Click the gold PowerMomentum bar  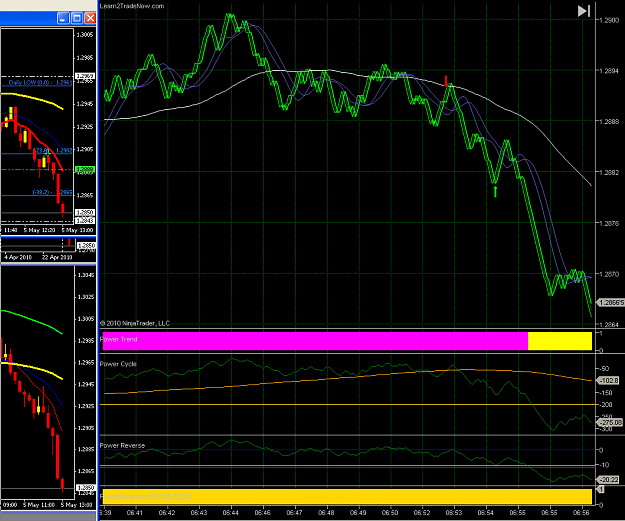point(347,496)
